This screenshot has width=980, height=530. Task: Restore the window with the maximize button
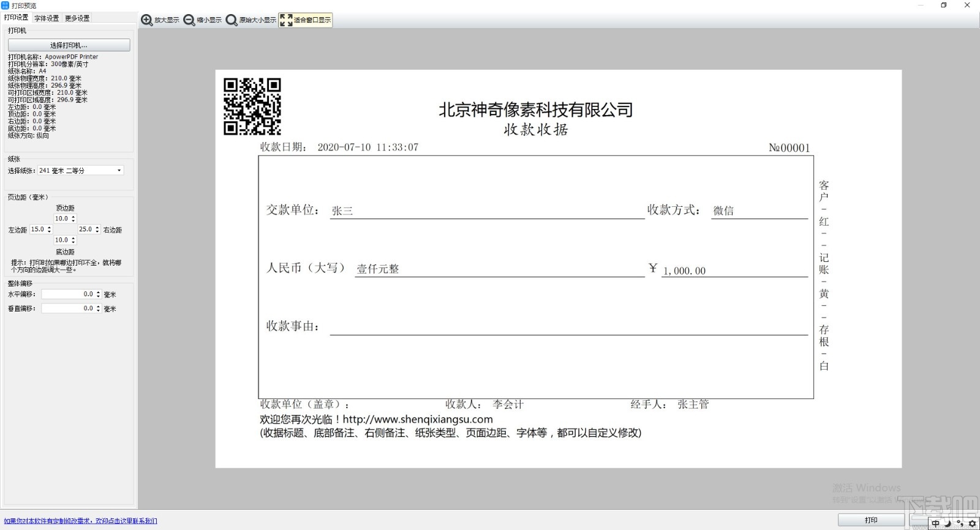click(x=944, y=6)
